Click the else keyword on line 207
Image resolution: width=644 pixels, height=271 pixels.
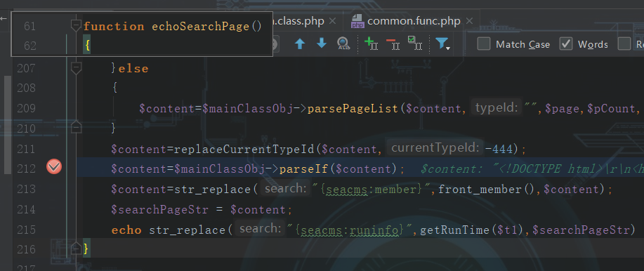133,68
